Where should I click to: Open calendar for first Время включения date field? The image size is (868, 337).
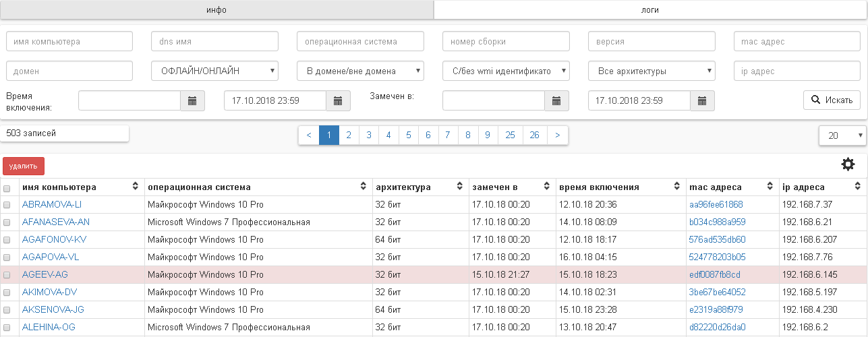click(x=192, y=101)
